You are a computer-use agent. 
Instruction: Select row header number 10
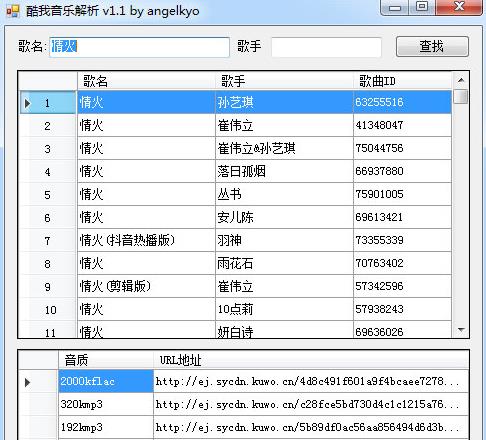tap(47, 309)
